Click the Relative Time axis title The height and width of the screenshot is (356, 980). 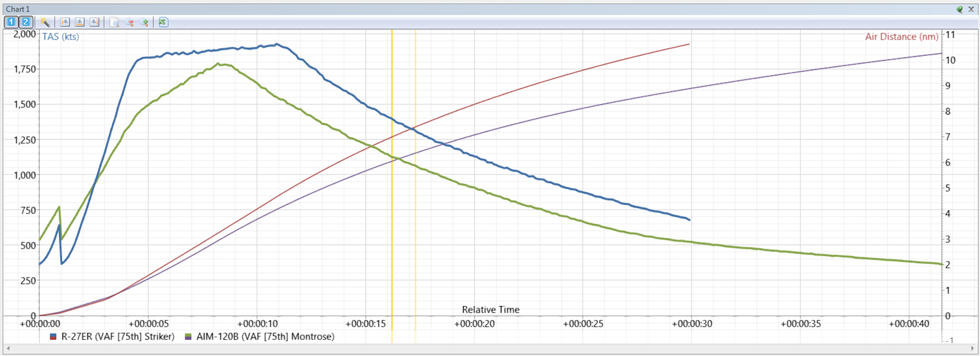[491, 310]
